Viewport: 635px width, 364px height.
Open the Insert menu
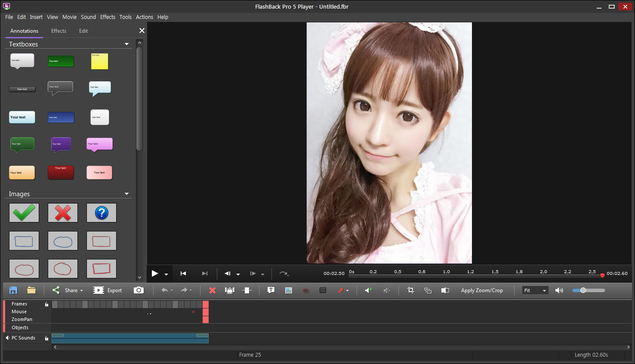tap(36, 17)
